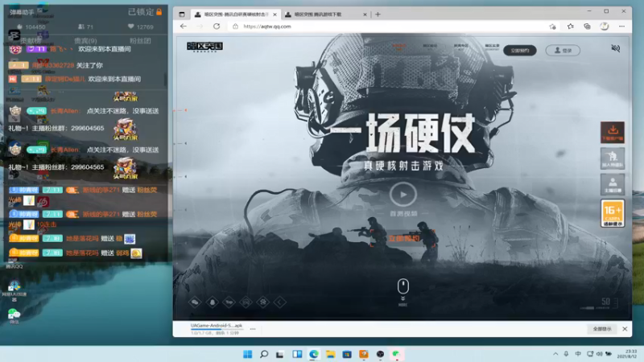The height and width of the screenshot is (362, 644).
Task: Click the QQ diamond icon at page bottom
Action: point(213,302)
